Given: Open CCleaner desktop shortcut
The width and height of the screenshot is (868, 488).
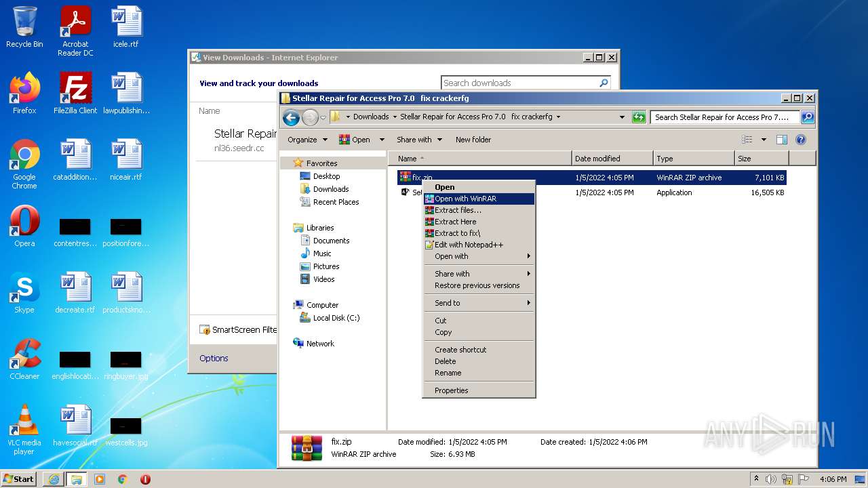Looking at the screenshot, I should click(x=24, y=359).
